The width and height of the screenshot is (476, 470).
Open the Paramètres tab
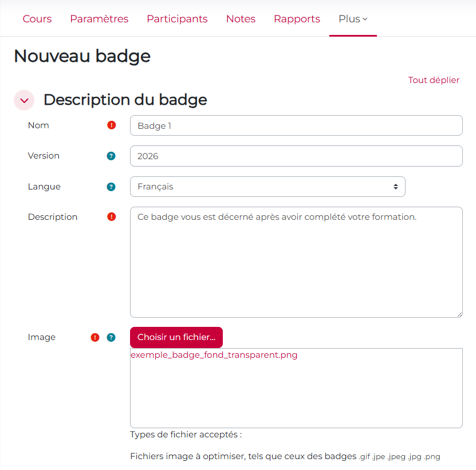(99, 19)
